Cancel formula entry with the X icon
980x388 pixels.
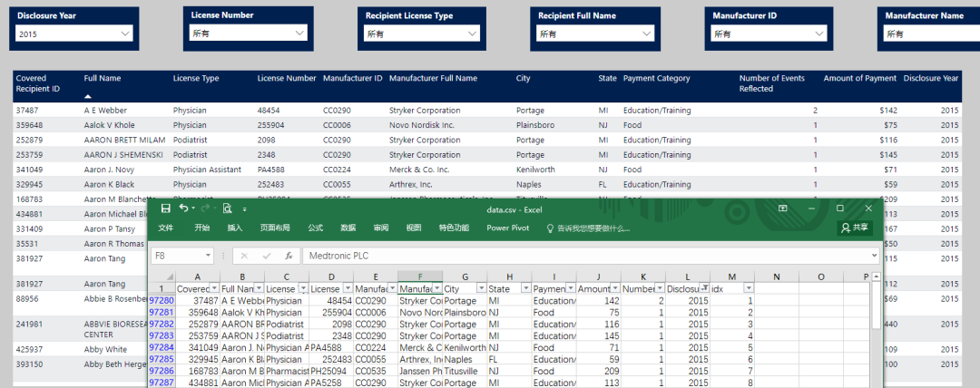pos(244,256)
